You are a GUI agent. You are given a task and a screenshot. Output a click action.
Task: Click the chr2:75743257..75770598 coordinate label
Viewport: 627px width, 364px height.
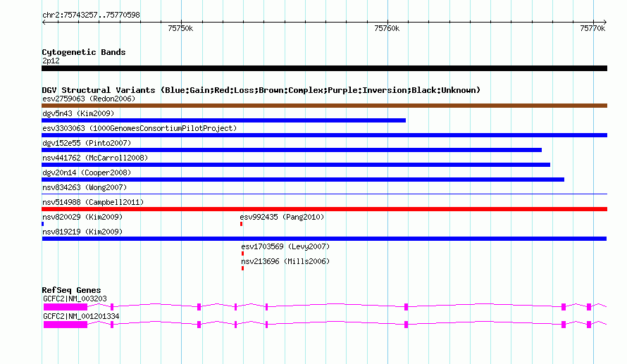click(91, 15)
